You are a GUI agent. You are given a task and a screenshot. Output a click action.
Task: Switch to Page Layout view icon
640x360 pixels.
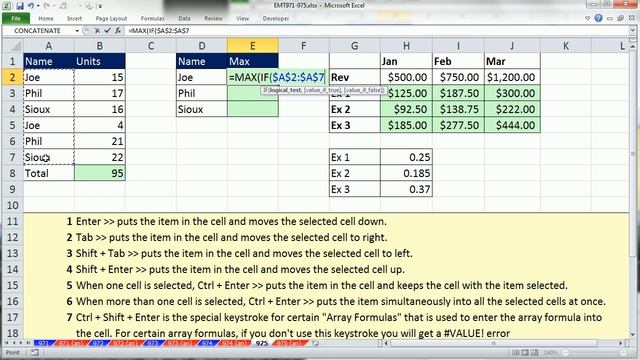(525, 352)
